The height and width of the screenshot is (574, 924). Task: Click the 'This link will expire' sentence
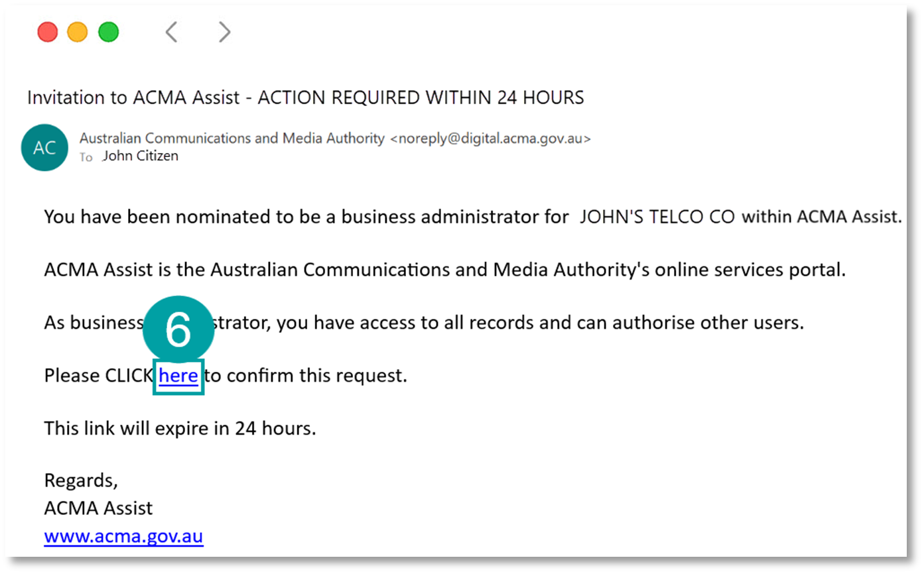[179, 428]
